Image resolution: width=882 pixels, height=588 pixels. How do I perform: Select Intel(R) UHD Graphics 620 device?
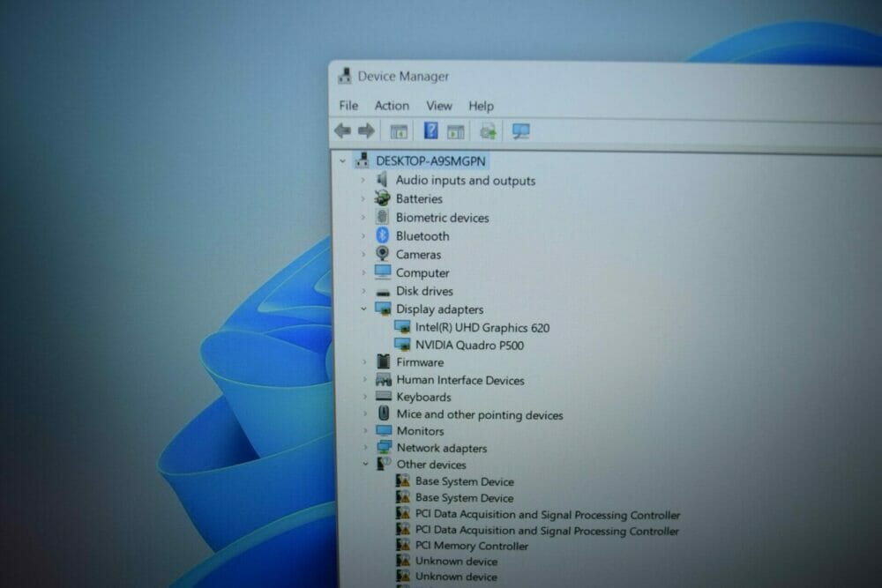click(482, 328)
